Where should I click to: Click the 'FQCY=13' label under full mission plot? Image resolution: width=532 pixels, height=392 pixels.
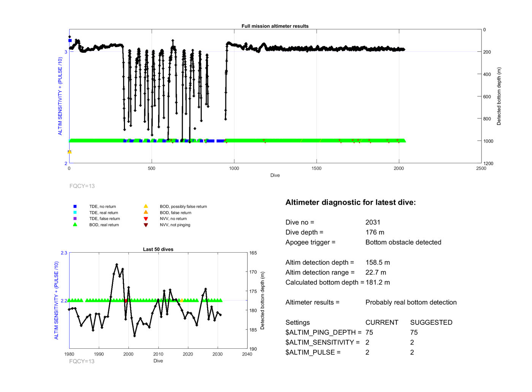82,186
